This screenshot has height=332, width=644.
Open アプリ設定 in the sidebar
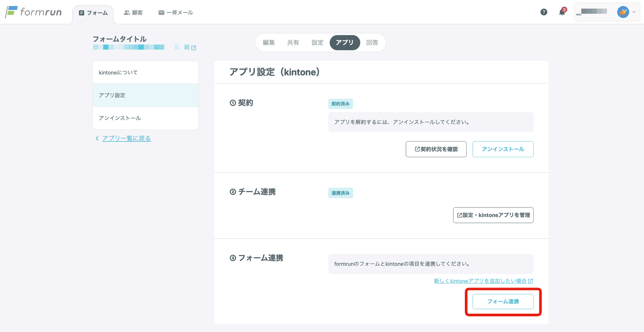pyautogui.click(x=146, y=95)
